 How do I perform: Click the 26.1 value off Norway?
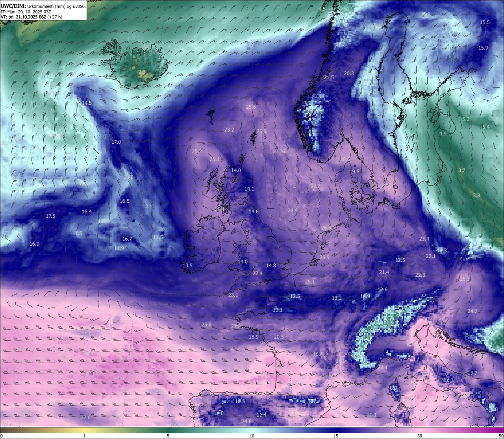[x=284, y=151]
